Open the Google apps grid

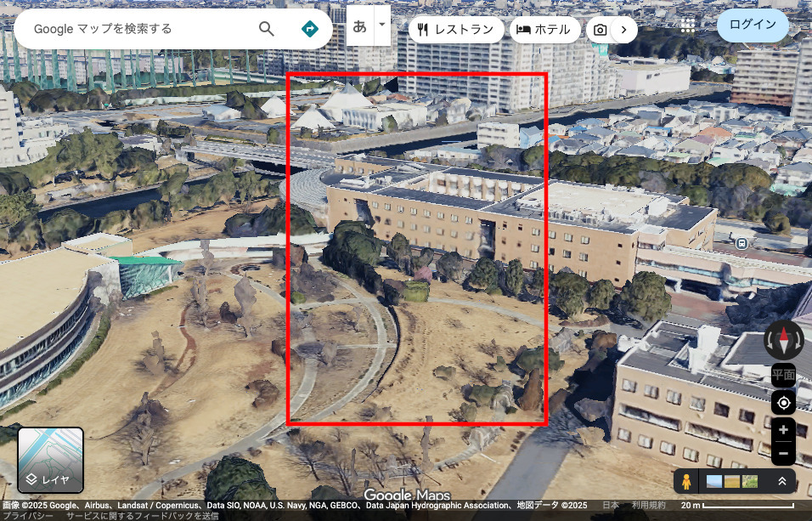click(687, 26)
